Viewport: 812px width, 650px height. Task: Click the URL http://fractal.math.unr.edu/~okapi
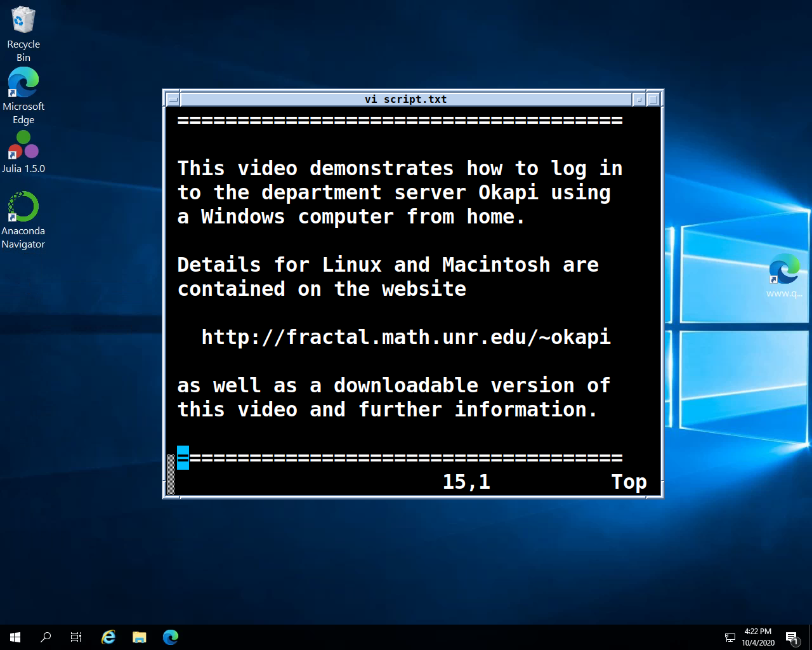click(406, 337)
